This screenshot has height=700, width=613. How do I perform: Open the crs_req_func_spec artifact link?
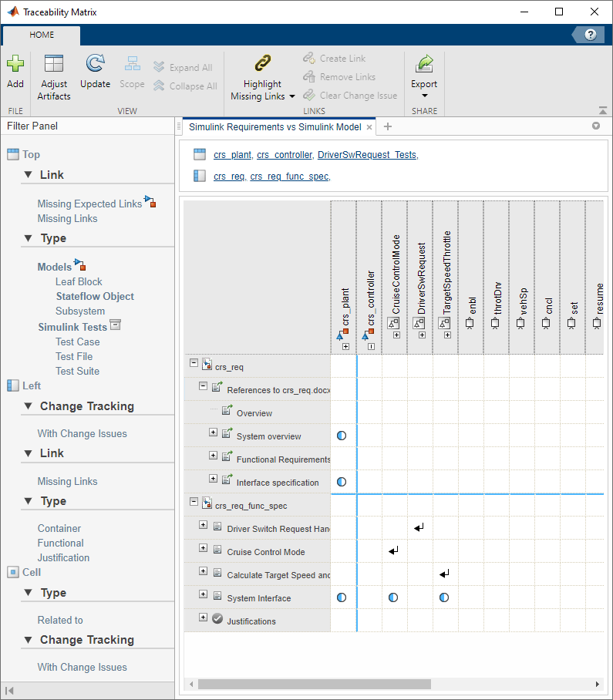tap(289, 177)
